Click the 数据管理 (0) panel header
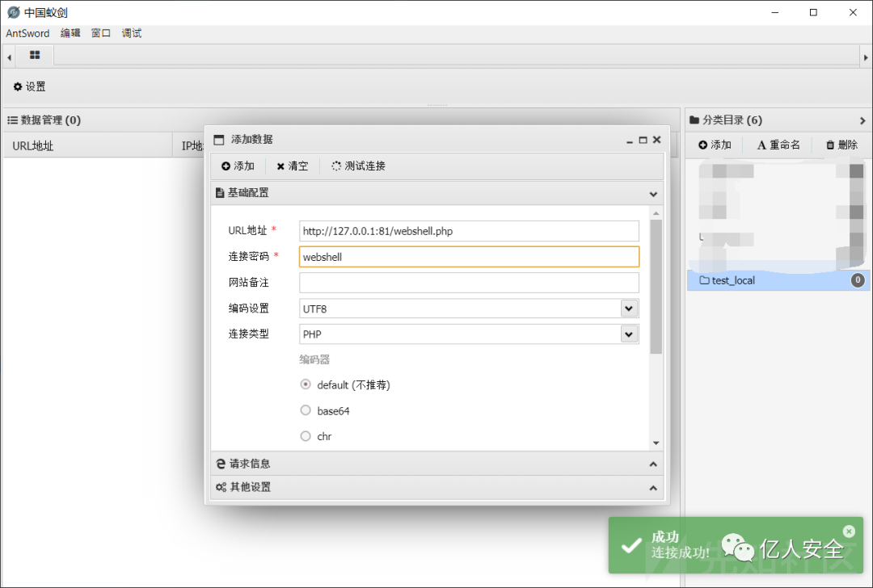The width and height of the screenshot is (873, 588). tap(341, 120)
